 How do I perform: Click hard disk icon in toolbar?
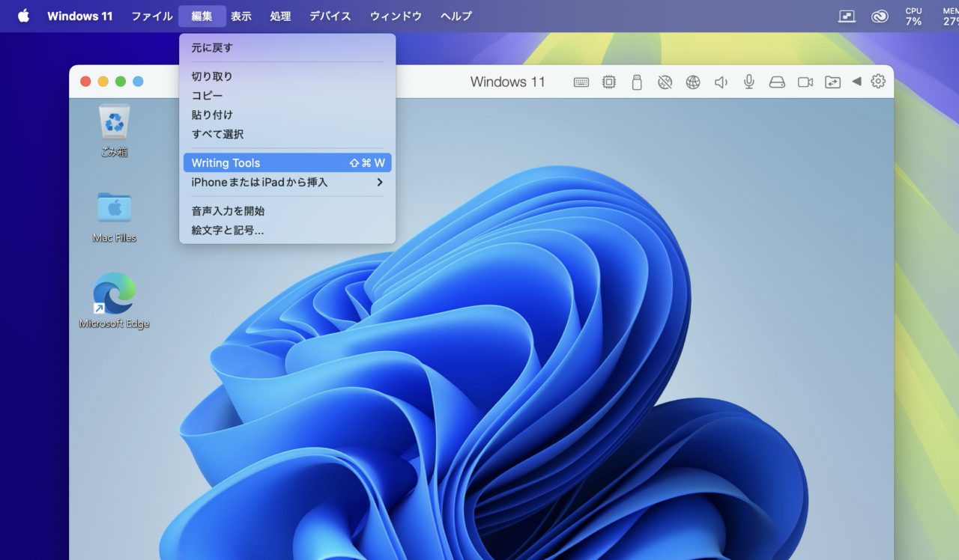click(x=777, y=82)
